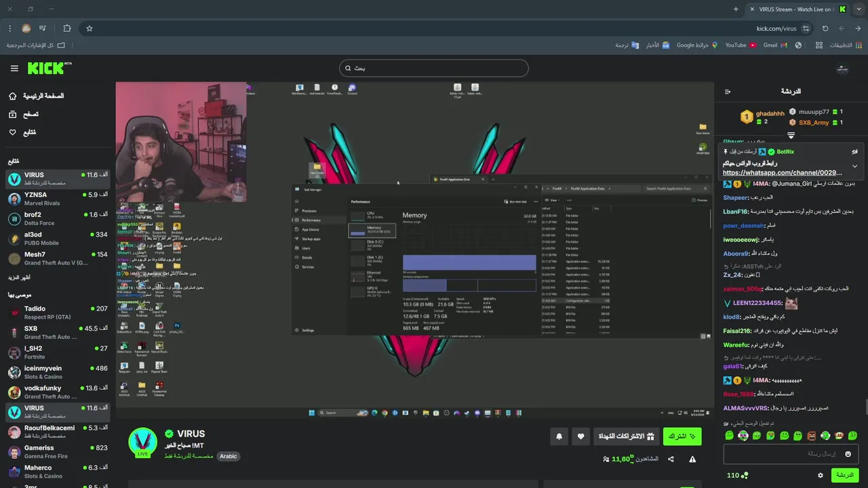The image size is (868, 488).
Task: Open al3od PUBG Mobile channel
Action: tap(58, 239)
